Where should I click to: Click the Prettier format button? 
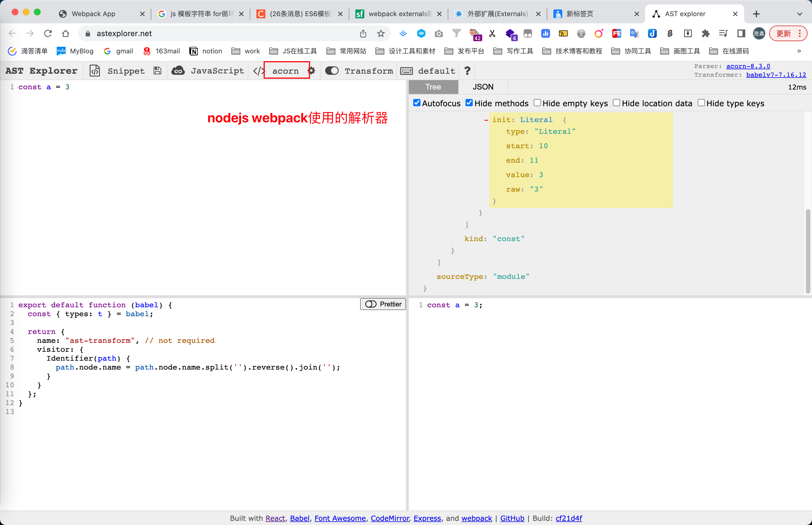[383, 304]
